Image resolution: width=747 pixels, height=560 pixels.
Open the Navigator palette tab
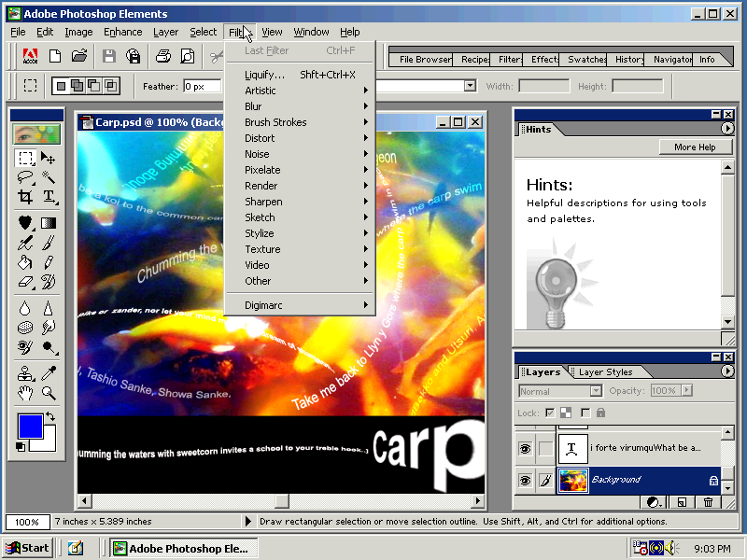coord(672,60)
